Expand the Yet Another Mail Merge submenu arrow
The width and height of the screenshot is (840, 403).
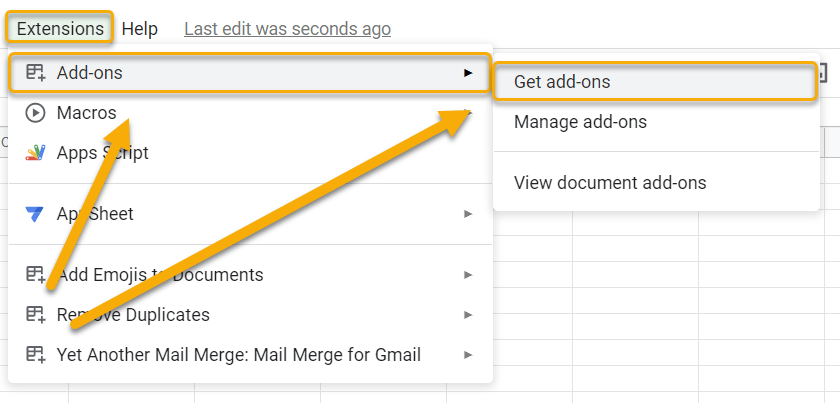point(468,355)
